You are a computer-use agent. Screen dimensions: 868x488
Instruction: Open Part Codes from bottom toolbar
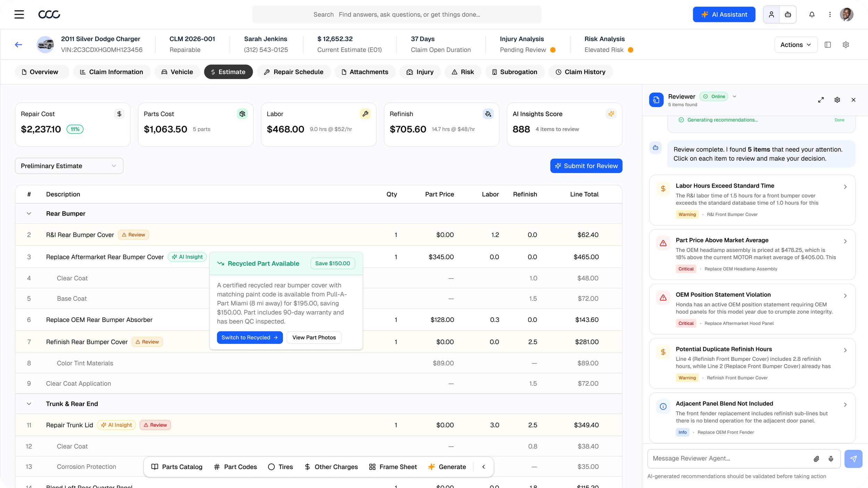235,467
